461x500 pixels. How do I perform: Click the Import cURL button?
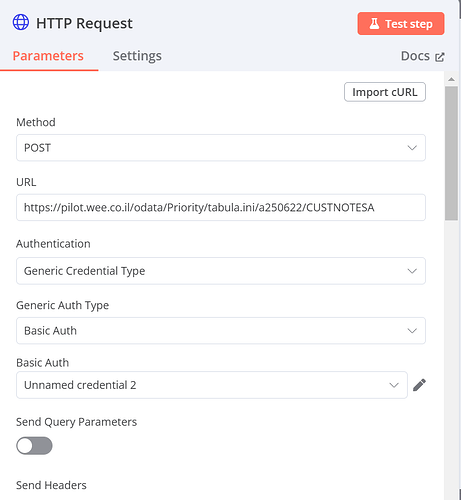click(385, 92)
